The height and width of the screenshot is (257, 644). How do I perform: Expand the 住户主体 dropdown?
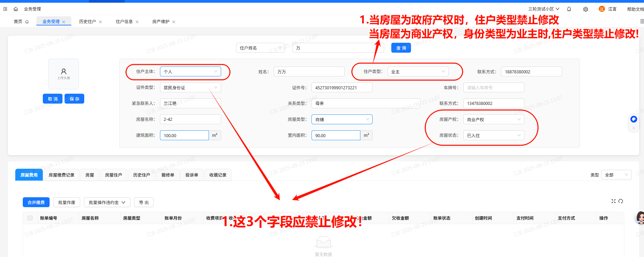(x=190, y=72)
